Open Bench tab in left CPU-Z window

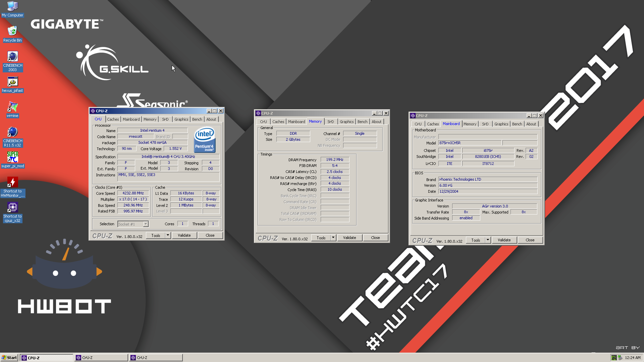coord(197,119)
